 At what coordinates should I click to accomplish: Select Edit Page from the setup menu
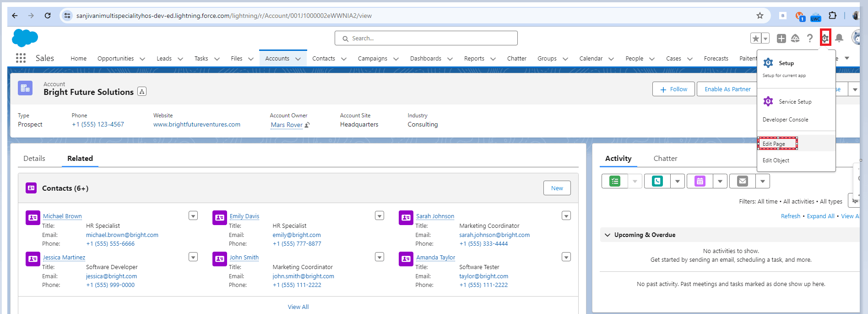pos(774,143)
